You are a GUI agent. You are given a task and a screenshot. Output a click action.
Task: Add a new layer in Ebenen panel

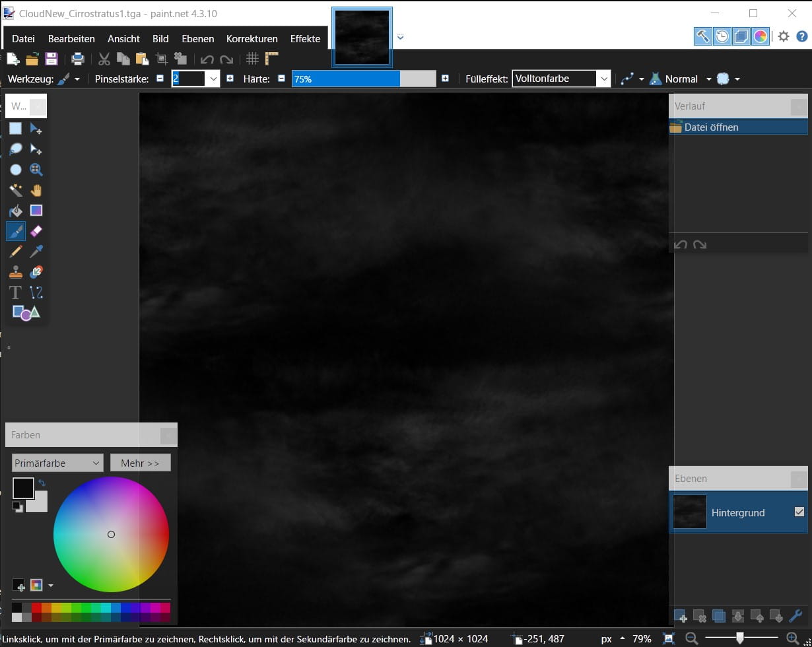click(x=680, y=617)
